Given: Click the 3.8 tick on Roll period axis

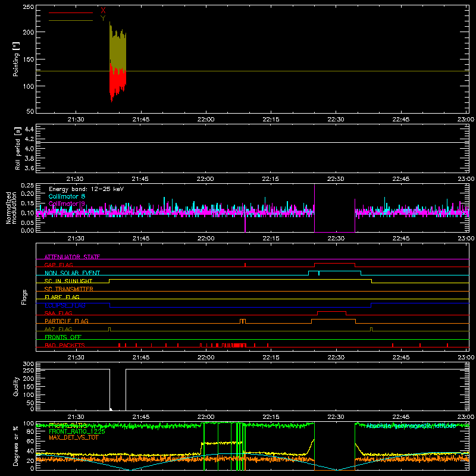Looking at the screenshot, I should [x=29, y=158].
